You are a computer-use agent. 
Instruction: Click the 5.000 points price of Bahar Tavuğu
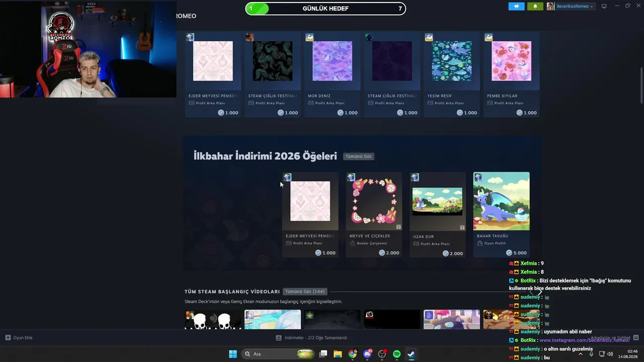click(516, 253)
